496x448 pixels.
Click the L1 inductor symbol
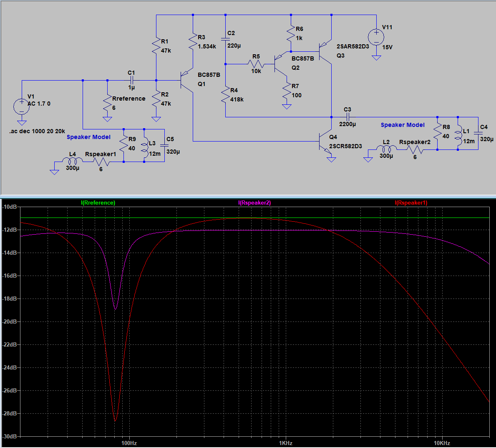(458, 136)
